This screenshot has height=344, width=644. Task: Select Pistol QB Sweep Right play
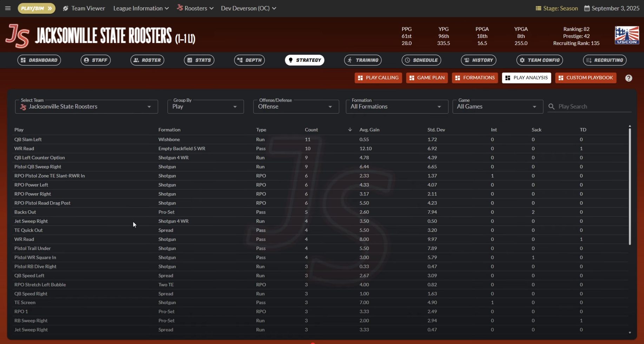point(321,167)
